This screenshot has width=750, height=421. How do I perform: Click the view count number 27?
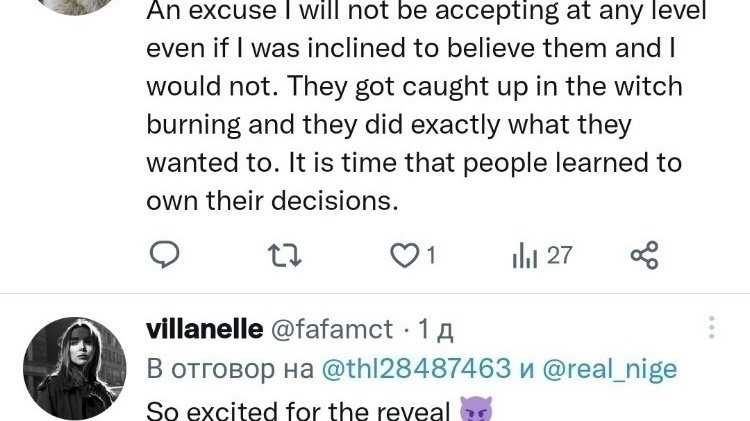(x=560, y=256)
